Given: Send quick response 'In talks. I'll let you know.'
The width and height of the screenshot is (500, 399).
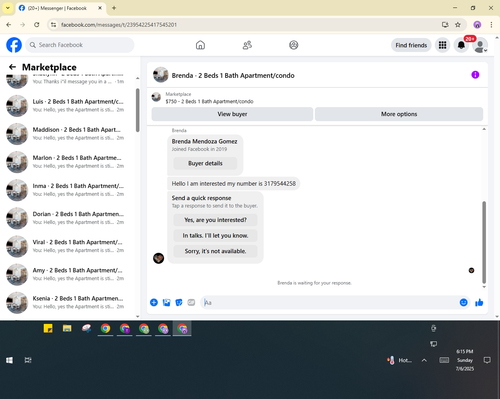Looking at the screenshot, I should [x=215, y=236].
